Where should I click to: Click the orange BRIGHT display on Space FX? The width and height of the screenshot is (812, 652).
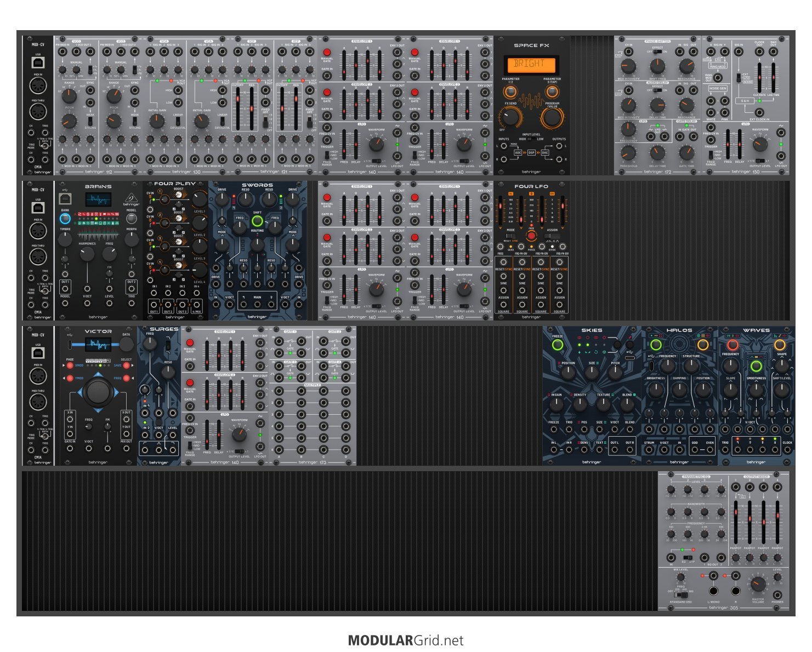pyautogui.click(x=530, y=64)
